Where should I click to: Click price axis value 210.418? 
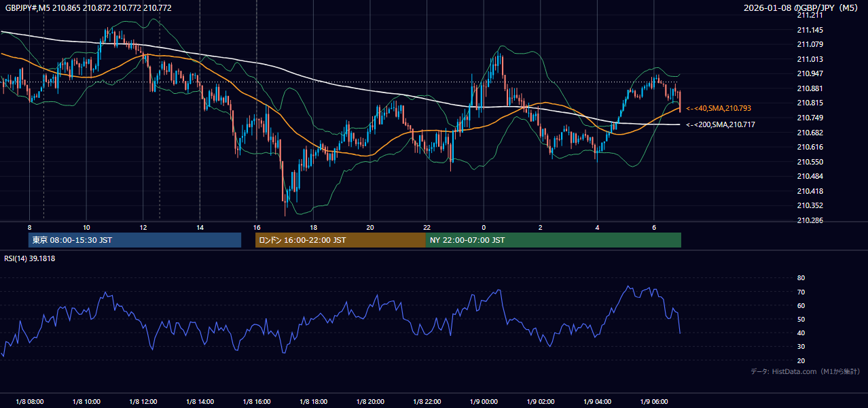pos(810,191)
